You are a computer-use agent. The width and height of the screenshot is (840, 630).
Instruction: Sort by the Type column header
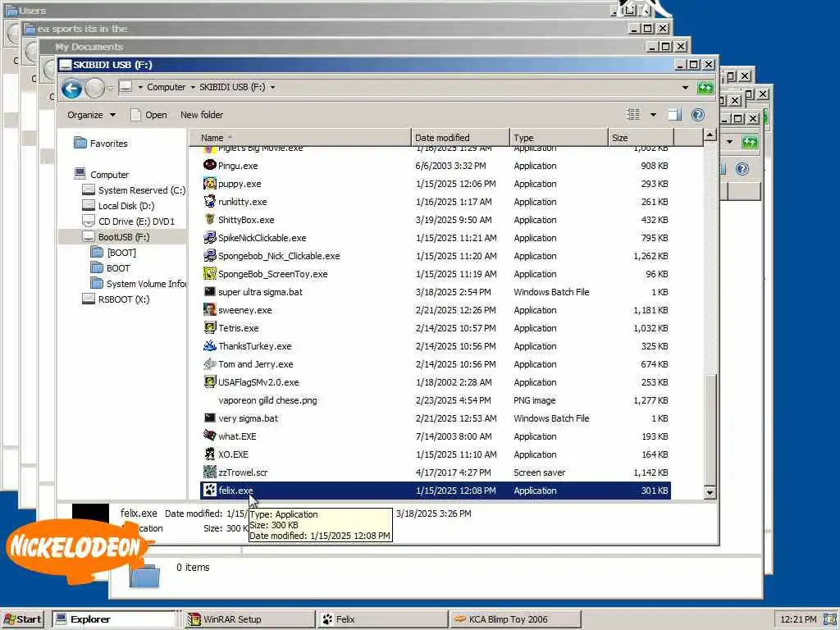559,138
